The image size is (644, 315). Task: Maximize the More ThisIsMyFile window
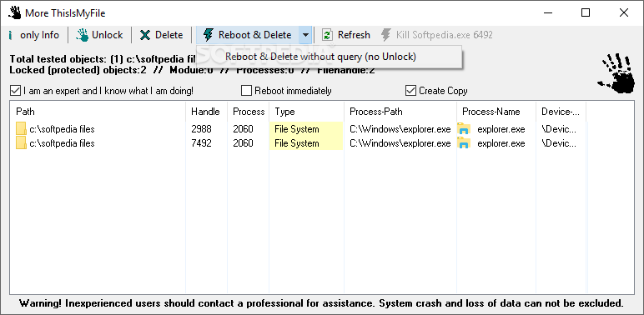586,12
